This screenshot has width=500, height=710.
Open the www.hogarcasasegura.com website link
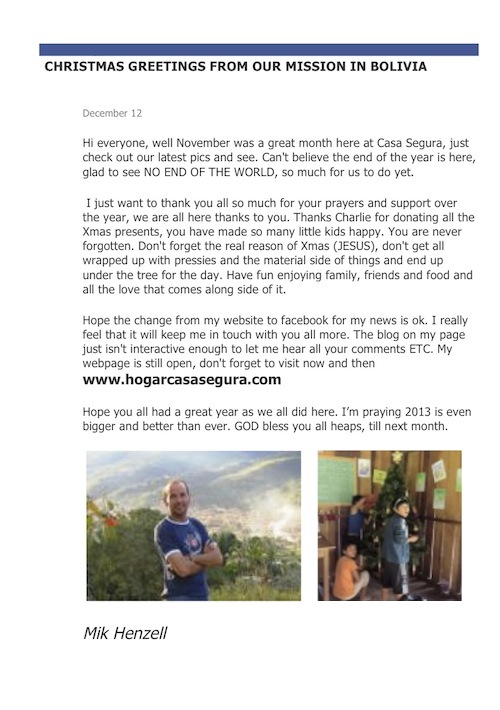click(x=182, y=379)
